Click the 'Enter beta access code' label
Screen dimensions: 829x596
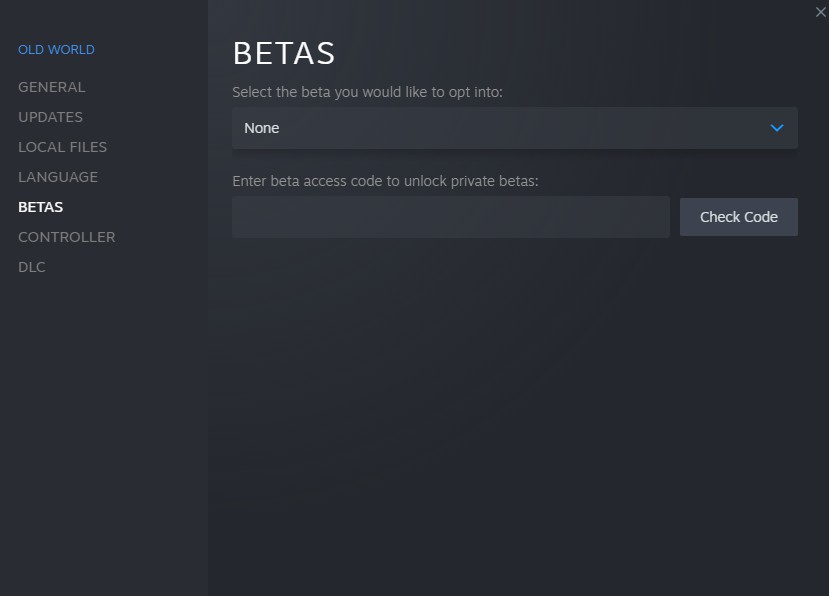pos(385,182)
